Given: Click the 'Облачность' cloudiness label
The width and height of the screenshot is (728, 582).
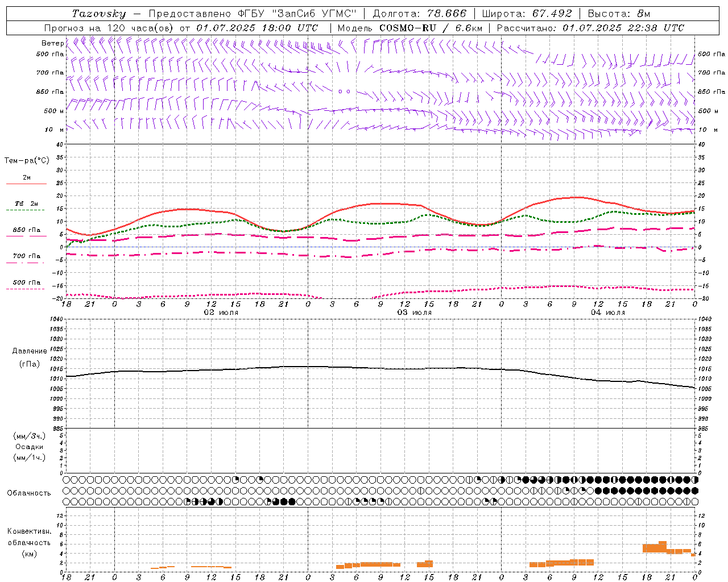Looking at the screenshot, I should click(29, 493).
